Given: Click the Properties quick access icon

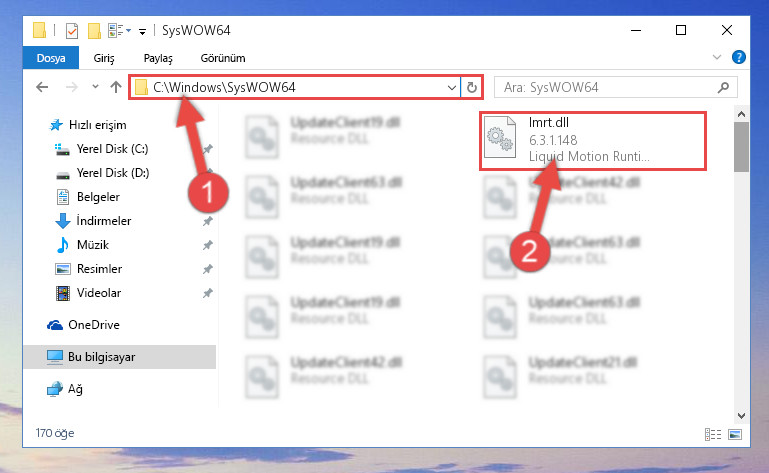Looking at the screenshot, I should click(72, 30).
